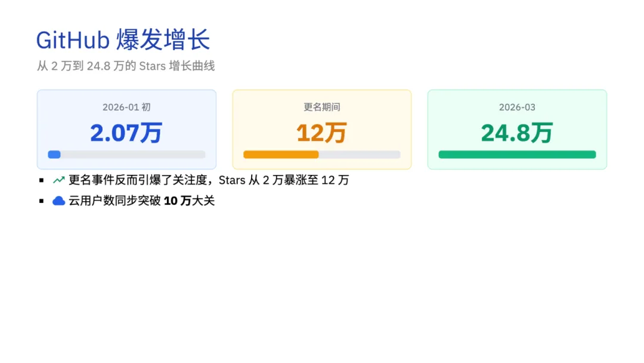Click the 2026-03 card label

coord(517,107)
